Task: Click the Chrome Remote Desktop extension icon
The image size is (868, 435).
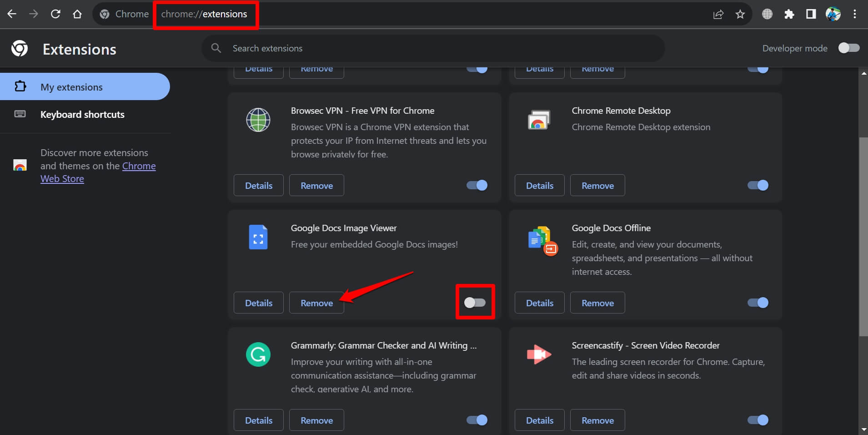Action: coord(538,120)
